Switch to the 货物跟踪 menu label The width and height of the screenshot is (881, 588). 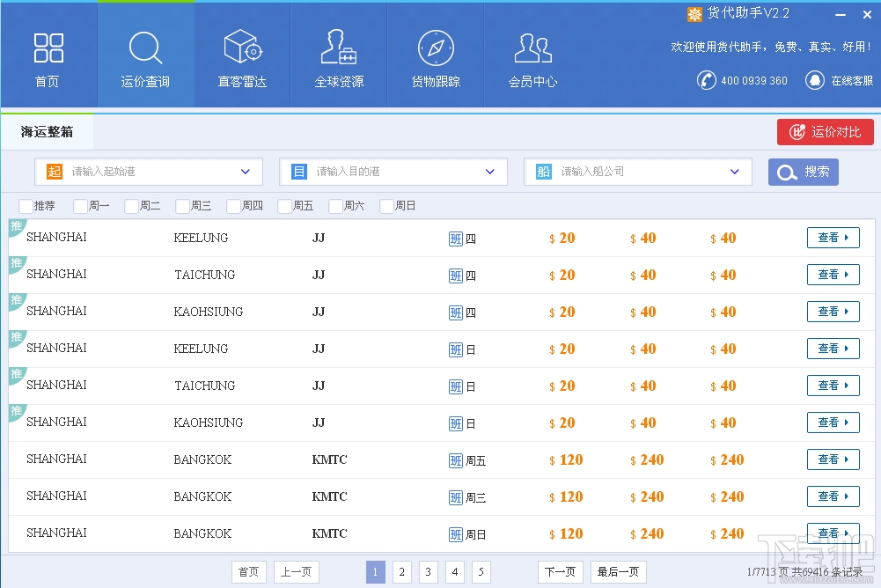[436, 82]
